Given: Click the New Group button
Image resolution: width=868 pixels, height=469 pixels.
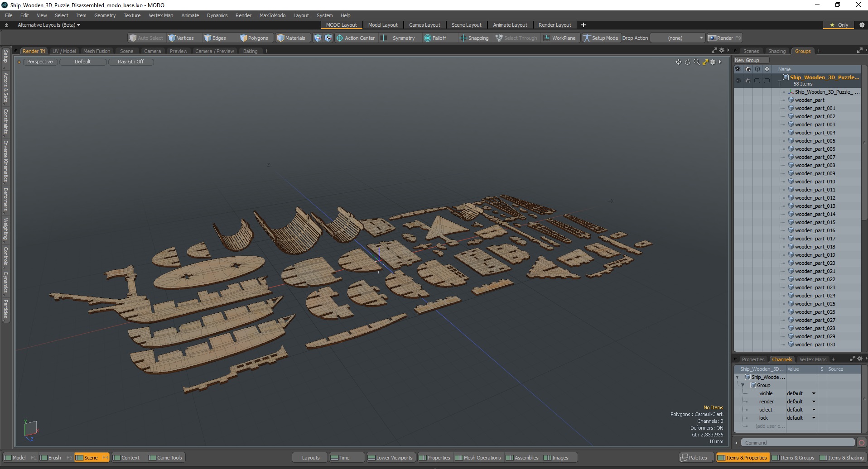Looking at the screenshot, I should point(751,60).
